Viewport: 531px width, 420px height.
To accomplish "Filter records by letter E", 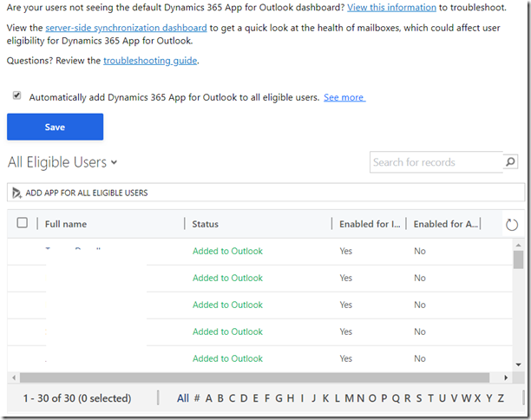I will tap(256, 398).
